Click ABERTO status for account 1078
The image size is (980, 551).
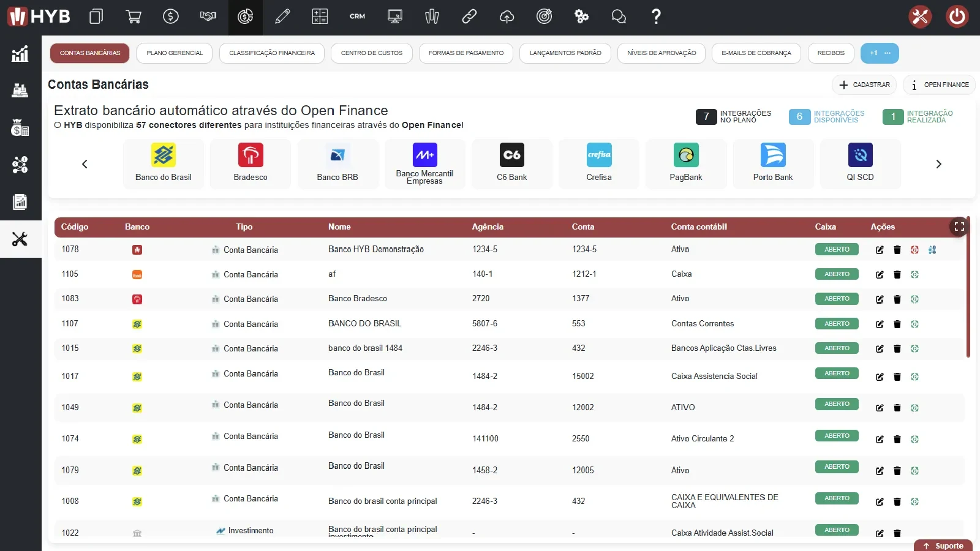coord(837,249)
